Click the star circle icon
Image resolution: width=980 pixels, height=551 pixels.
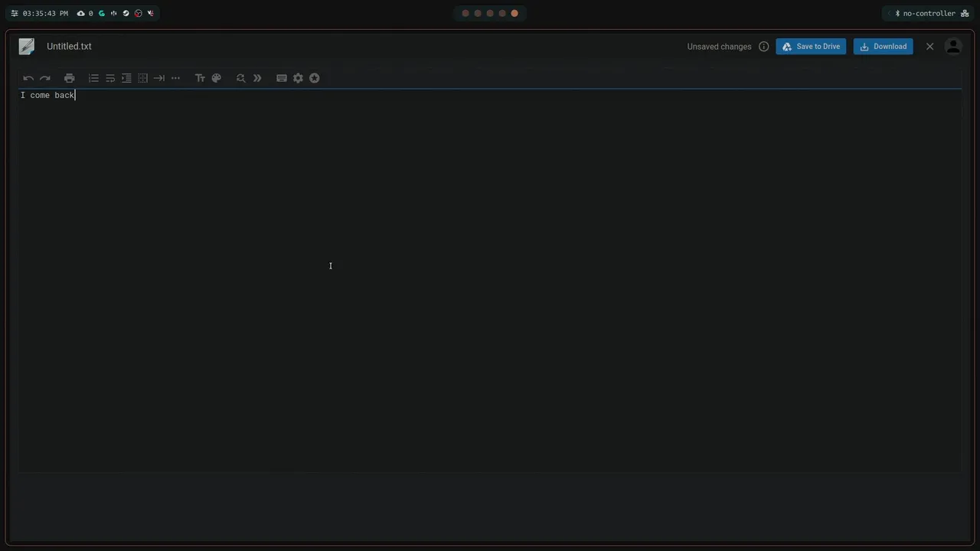314,78
